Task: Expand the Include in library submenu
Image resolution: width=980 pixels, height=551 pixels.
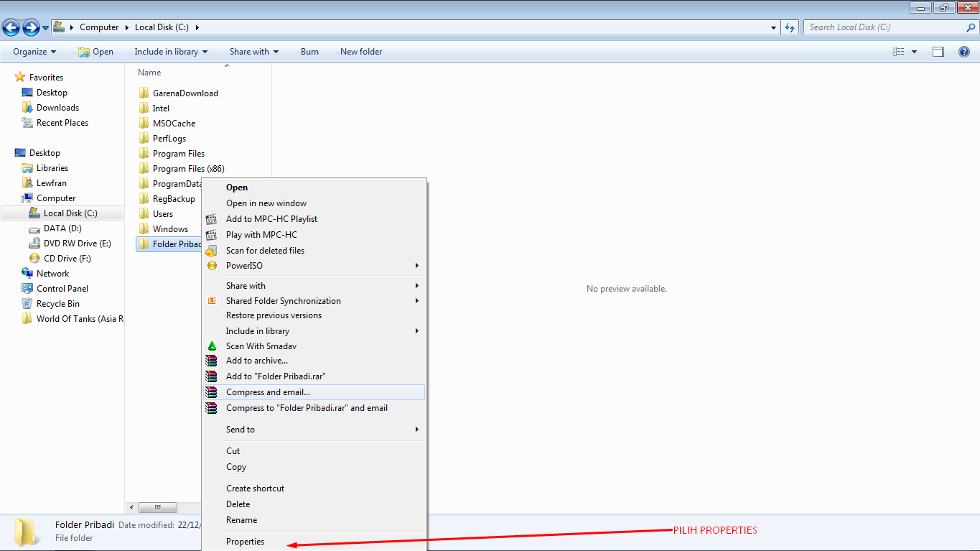Action: click(257, 330)
